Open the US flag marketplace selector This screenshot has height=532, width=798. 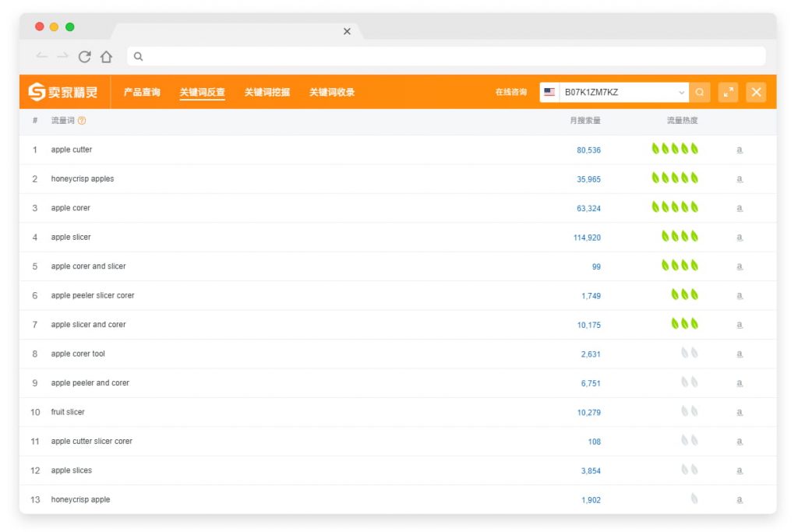tap(550, 92)
